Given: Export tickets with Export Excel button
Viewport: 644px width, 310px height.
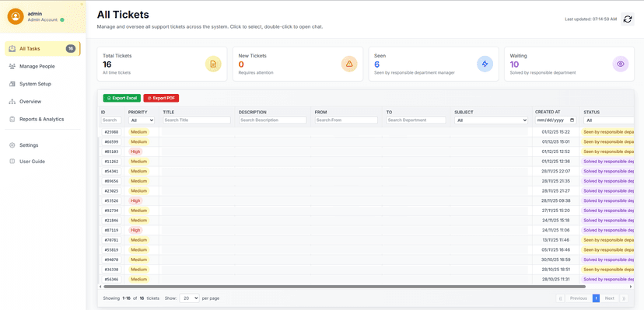Looking at the screenshot, I should 122,98.
